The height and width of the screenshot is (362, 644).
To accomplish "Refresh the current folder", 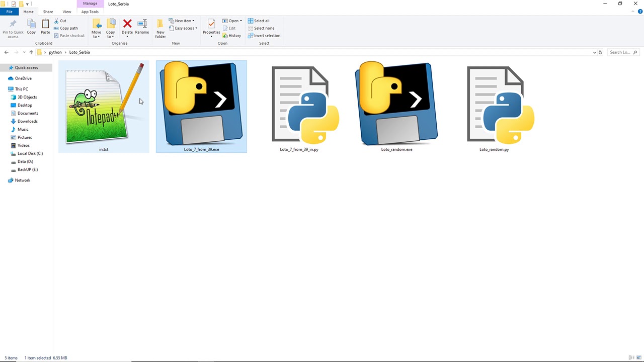I will 601,52.
